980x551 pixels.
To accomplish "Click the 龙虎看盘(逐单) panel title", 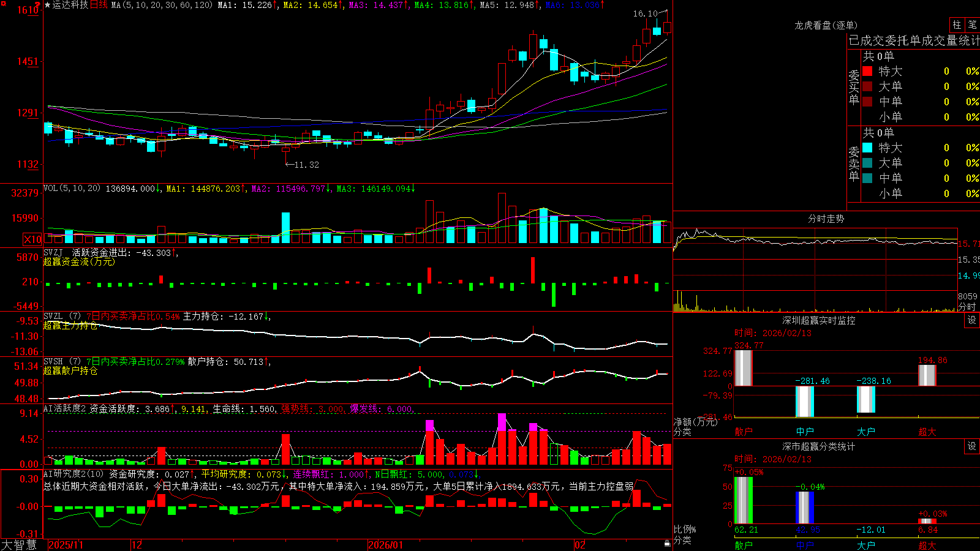I will [x=826, y=25].
